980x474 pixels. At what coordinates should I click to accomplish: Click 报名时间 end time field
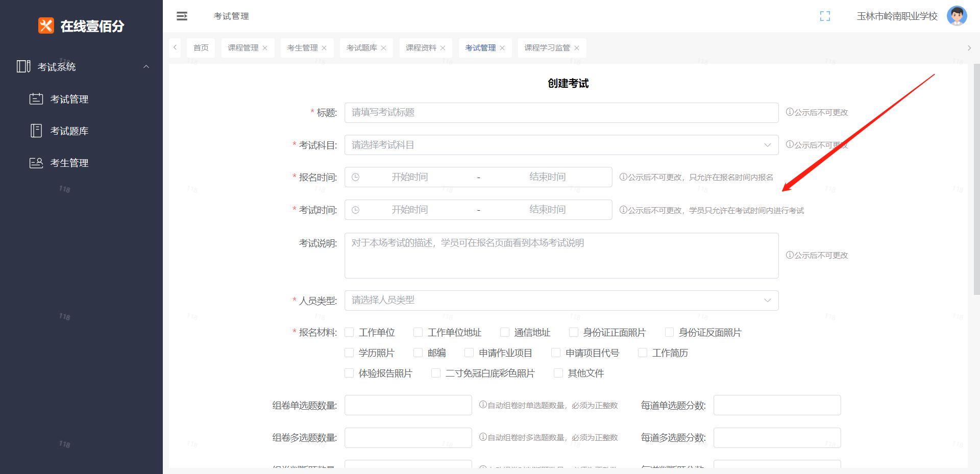[x=548, y=177]
